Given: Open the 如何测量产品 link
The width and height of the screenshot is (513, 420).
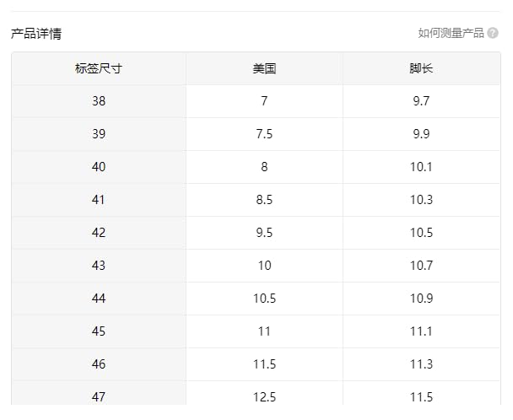Looking at the screenshot, I should pos(451,34).
